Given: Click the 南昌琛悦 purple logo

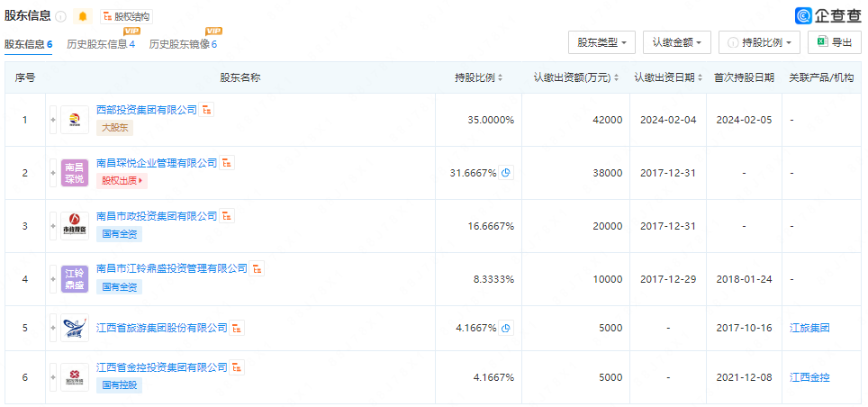Looking at the screenshot, I should (75, 173).
